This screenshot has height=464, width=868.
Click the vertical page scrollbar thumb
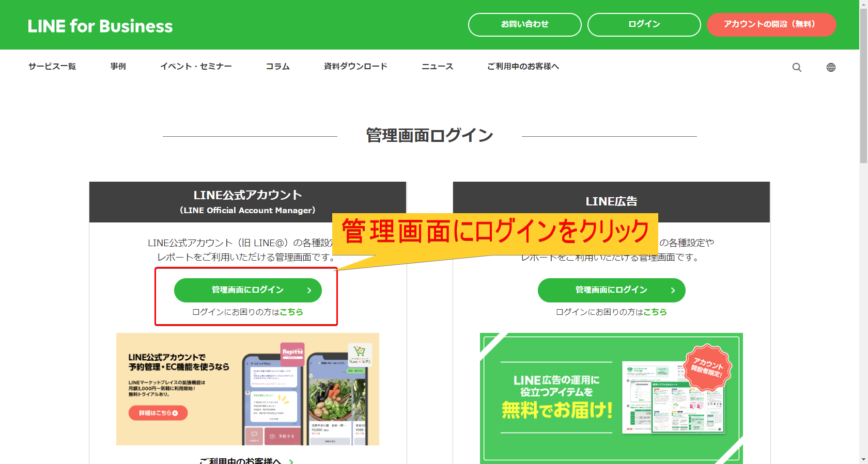tap(863, 83)
